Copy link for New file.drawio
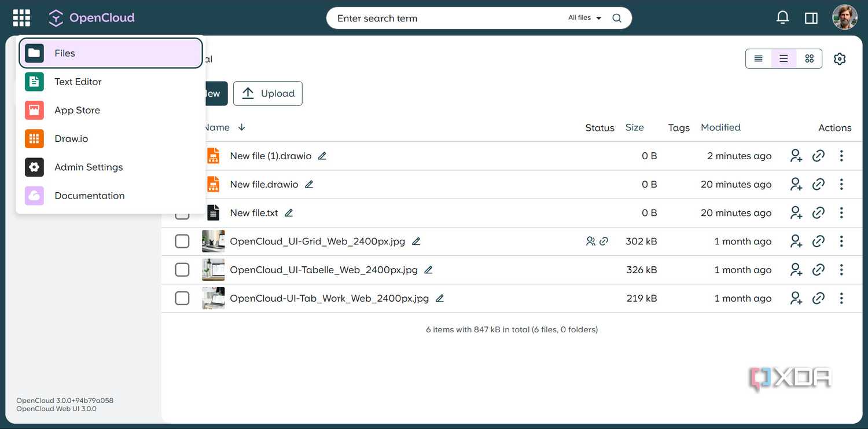 [x=818, y=184]
